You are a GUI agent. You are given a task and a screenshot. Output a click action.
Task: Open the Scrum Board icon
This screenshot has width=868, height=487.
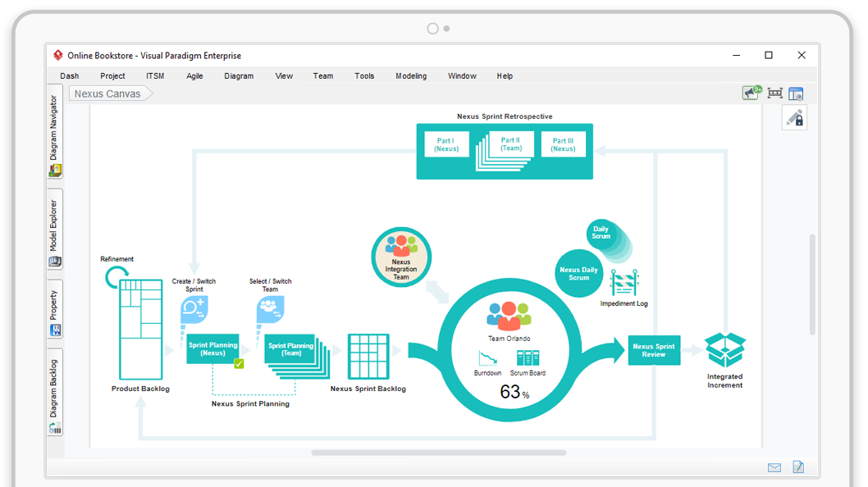point(527,357)
